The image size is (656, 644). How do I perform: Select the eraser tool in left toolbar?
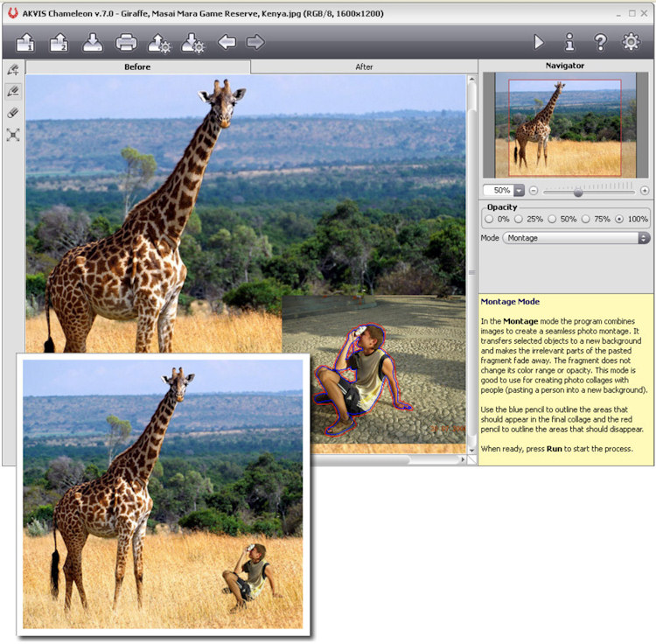pyautogui.click(x=13, y=113)
